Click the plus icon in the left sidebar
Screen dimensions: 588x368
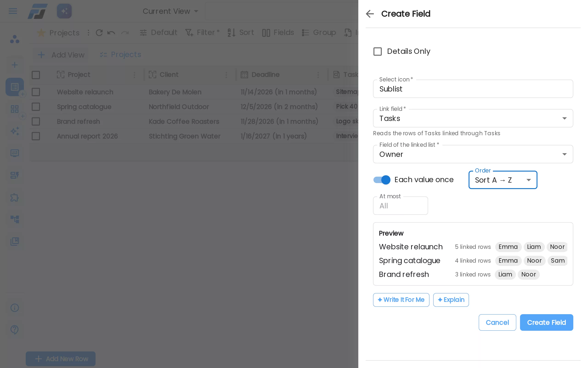14,65
